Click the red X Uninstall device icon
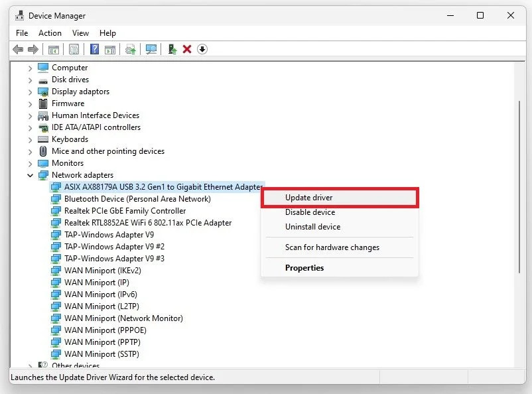532x394 pixels. (187, 50)
